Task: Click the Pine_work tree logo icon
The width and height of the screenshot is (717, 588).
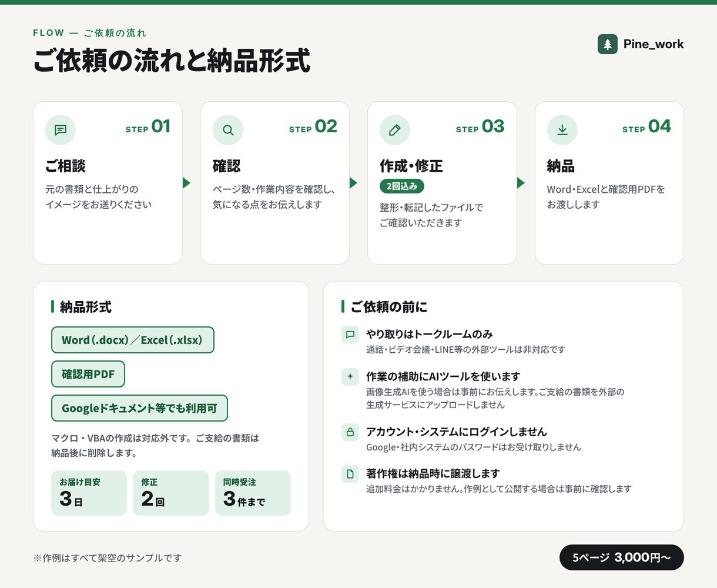Action: pyautogui.click(x=608, y=44)
